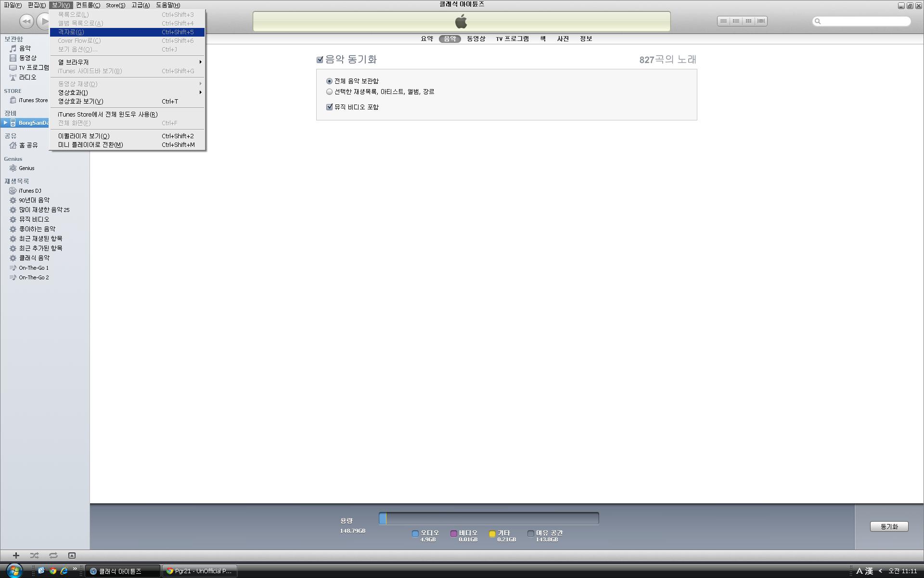Open 최근 재생된 항목 playlist
The width and height of the screenshot is (924, 578).
(x=40, y=238)
